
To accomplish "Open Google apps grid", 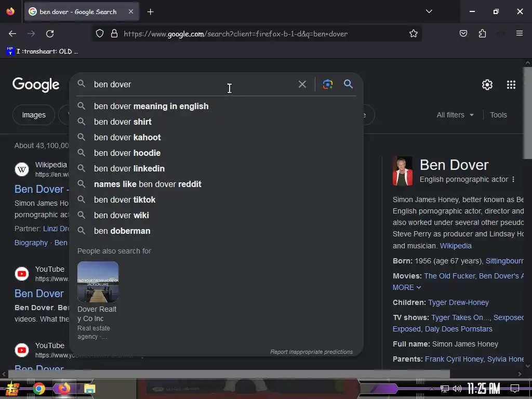I will coord(511,85).
